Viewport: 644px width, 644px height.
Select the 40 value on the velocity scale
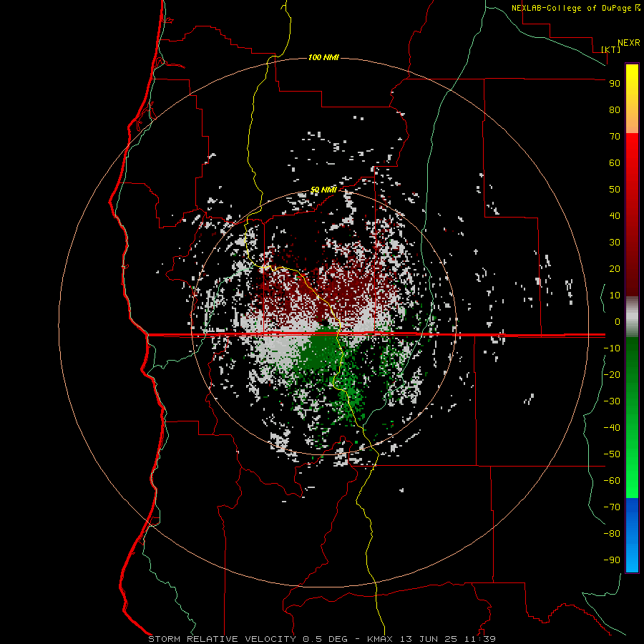615,215
